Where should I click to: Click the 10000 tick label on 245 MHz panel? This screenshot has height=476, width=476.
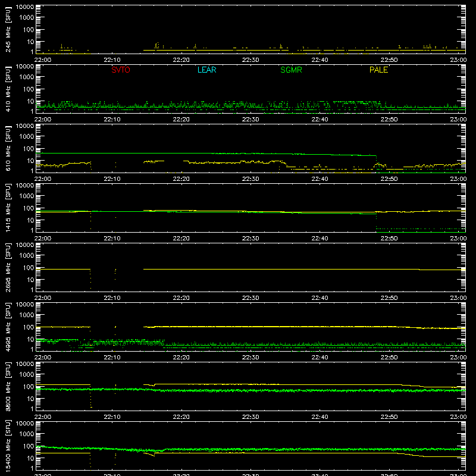pyautogui.click(x=25, y=7)
